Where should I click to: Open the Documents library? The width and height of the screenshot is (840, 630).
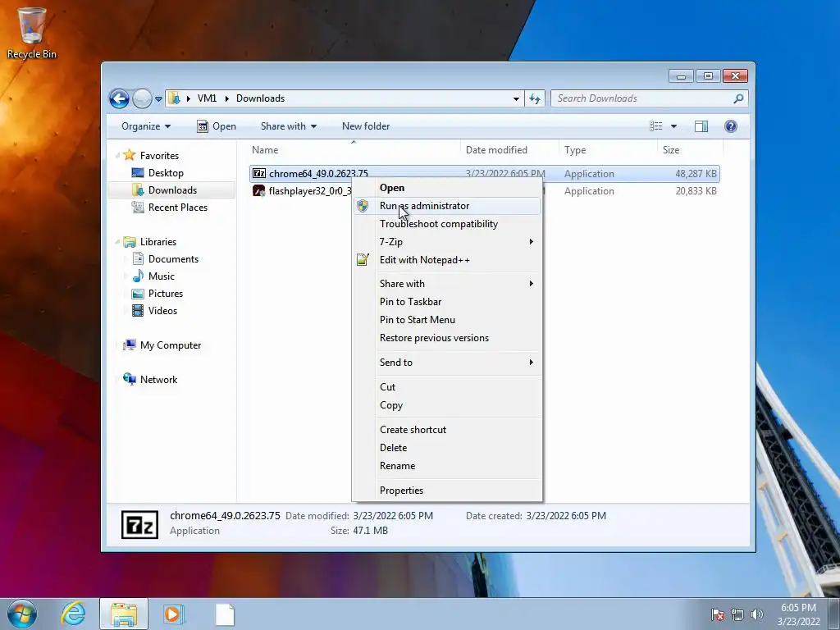pos(173,259)
